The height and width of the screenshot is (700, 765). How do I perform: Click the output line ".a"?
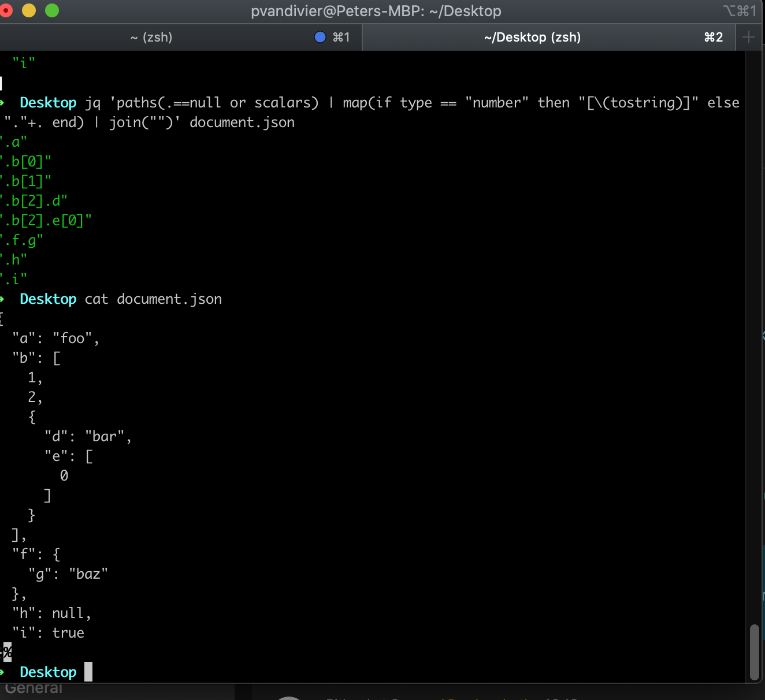coord(13,142)
